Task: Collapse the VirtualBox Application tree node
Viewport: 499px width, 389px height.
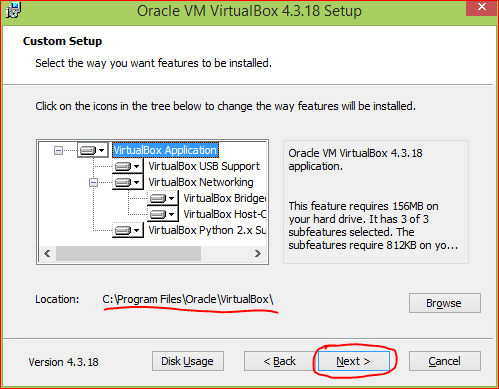Action: 58,151
